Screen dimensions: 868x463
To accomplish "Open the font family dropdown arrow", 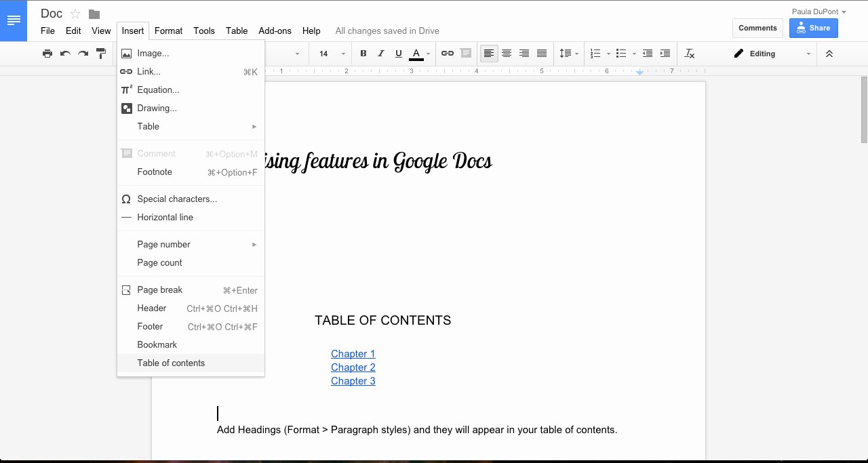I will point(297,54).
